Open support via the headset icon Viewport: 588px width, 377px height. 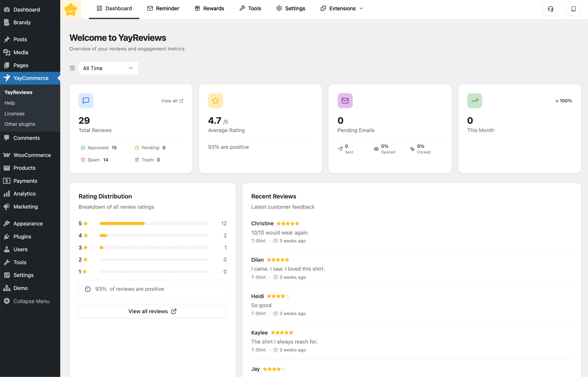551,9
